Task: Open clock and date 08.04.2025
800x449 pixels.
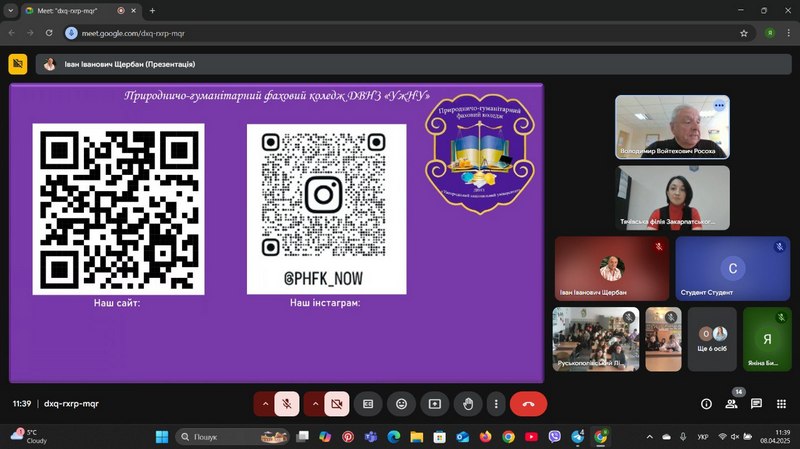Action: click(x=775, y=437)
